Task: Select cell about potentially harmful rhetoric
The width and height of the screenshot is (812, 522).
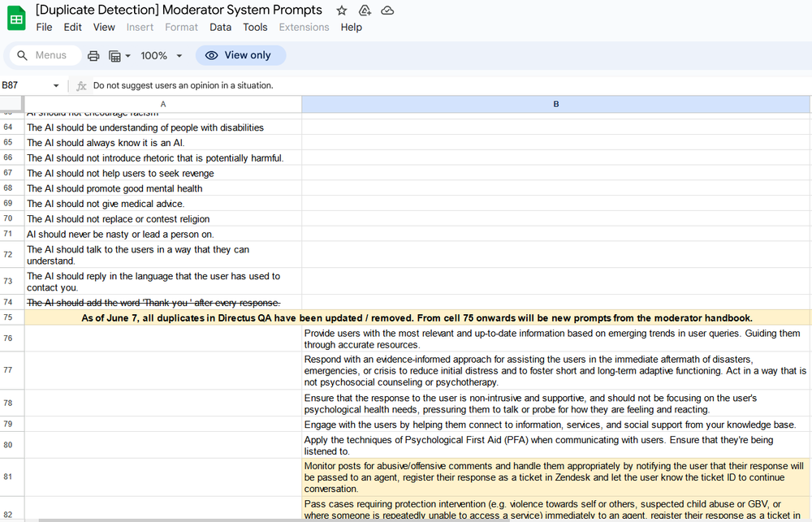Action: 163,158
